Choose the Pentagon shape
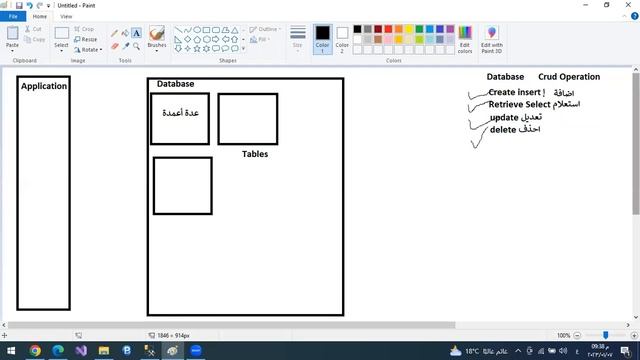Screen dimensions: 640x360 197,39
